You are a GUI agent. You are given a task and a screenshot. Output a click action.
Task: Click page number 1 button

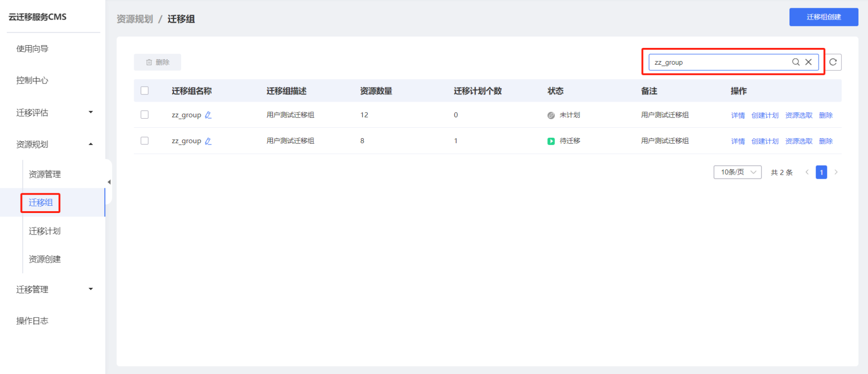[821, 172]
